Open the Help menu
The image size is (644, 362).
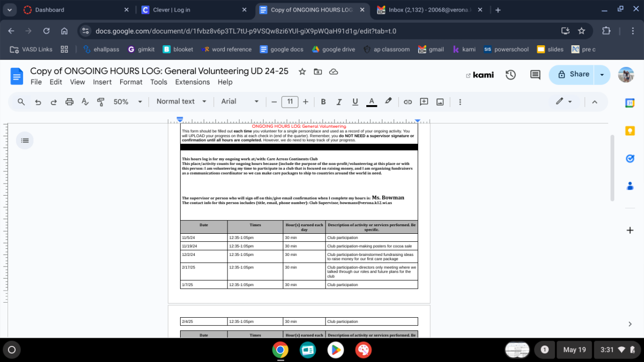coord(225,82)
